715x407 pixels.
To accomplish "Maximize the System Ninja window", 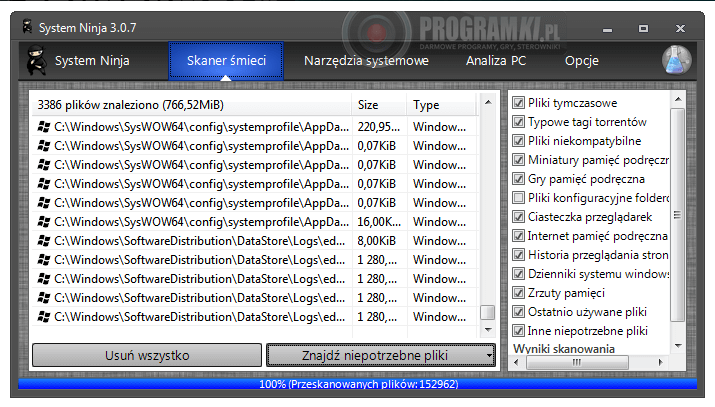I will click(643, 28).
